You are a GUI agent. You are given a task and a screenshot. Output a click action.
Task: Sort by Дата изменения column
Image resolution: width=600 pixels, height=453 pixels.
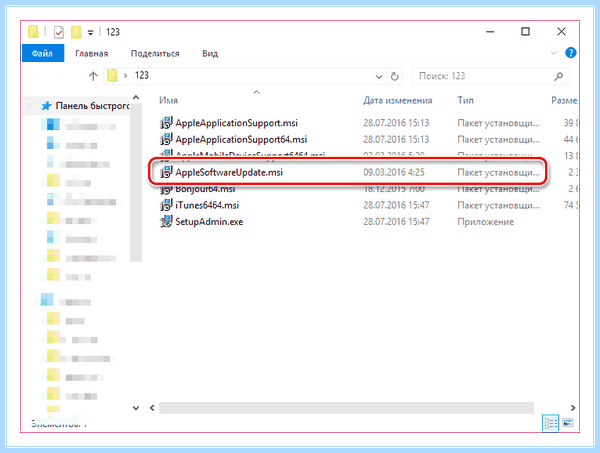pyautogui.click(x=398, y=100)
